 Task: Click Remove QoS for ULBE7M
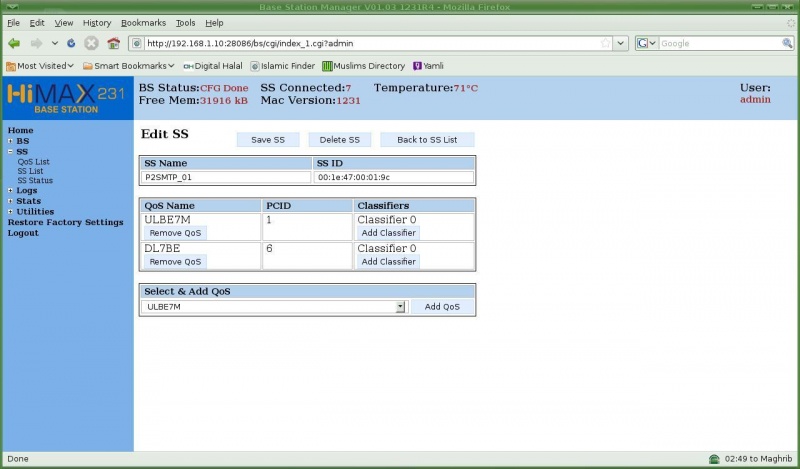coord(175,232)
